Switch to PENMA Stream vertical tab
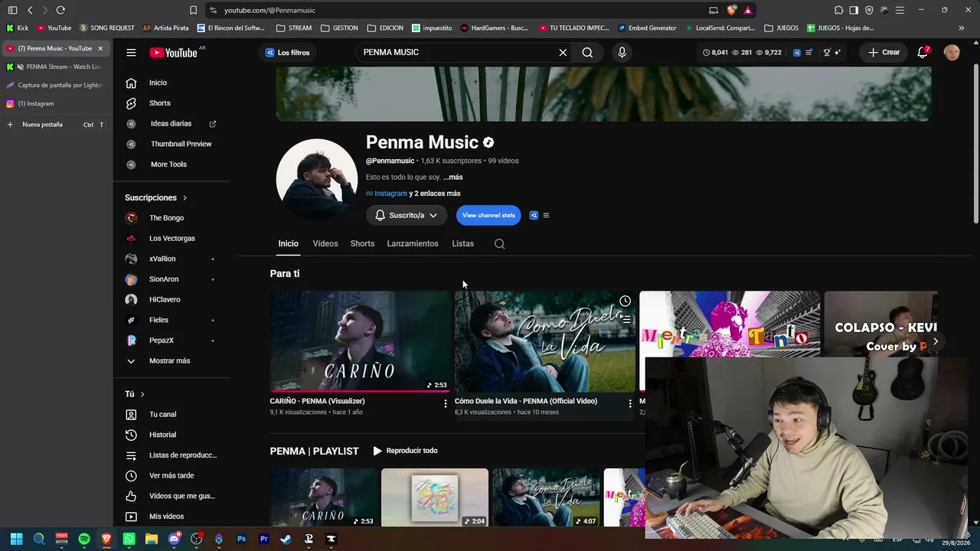The image size is (980, 551). coord(55,67)
